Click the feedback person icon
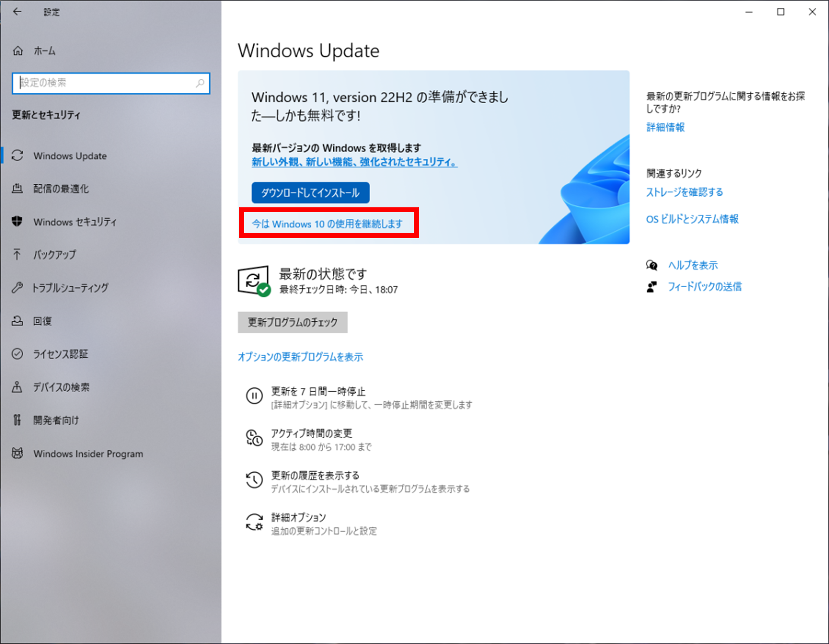The width and height of the screenshot is (829, 644). (x=652, y=287)
